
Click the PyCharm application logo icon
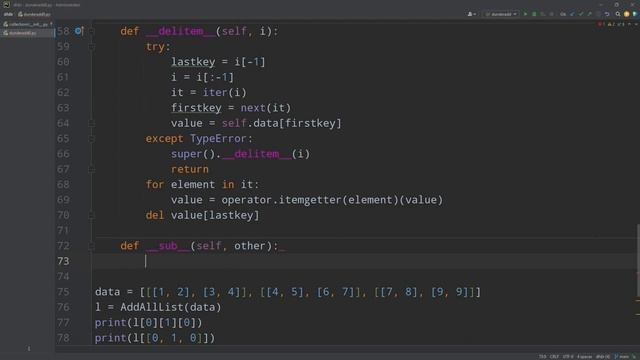pos(7,4)
